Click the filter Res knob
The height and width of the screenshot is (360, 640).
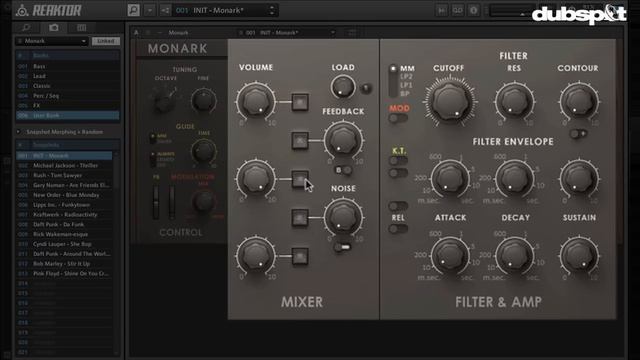(x=514, y=101)
